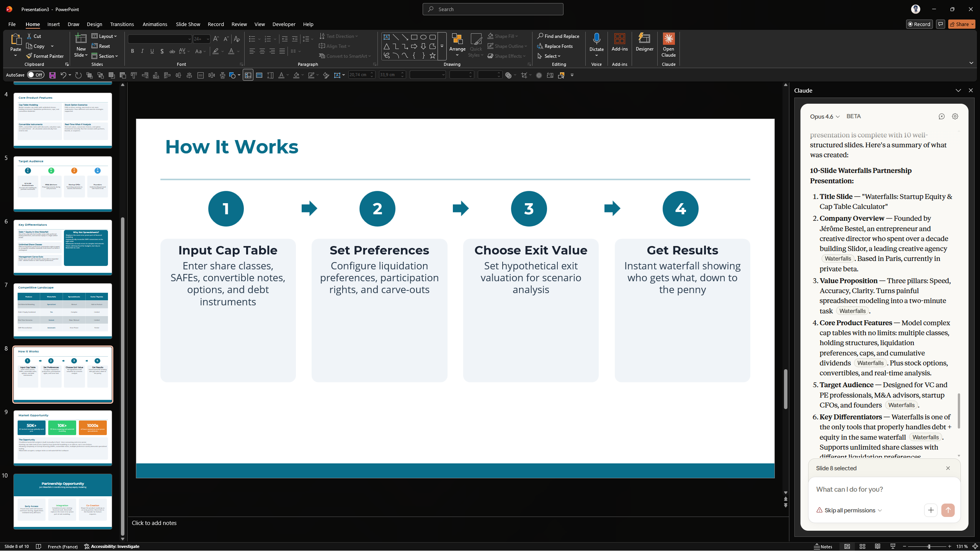
Task: Switch to Slide Sorter view
Action: tap(862, 546)
